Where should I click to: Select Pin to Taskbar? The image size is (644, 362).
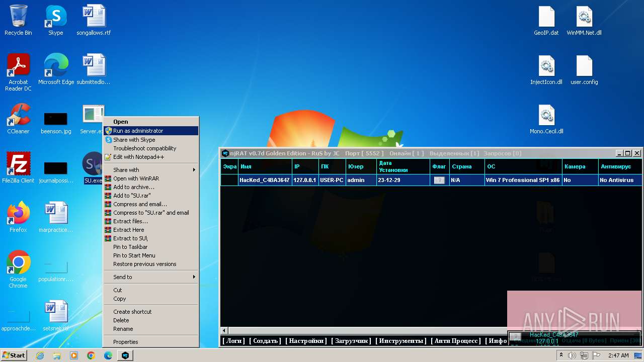(151, 247)
